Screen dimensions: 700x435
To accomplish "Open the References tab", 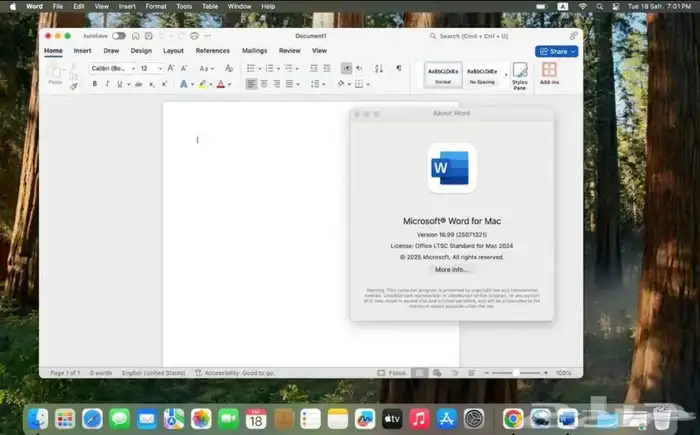I will [212, 50].
